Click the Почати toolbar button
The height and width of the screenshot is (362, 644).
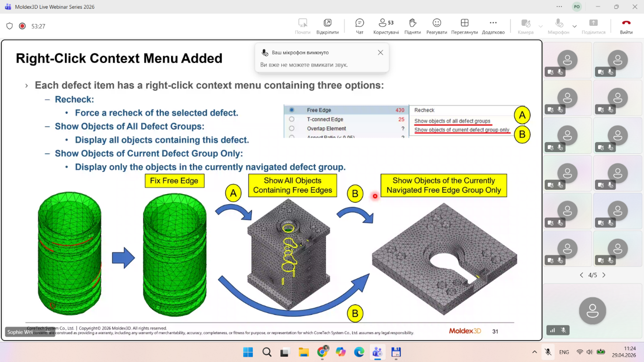303,26
